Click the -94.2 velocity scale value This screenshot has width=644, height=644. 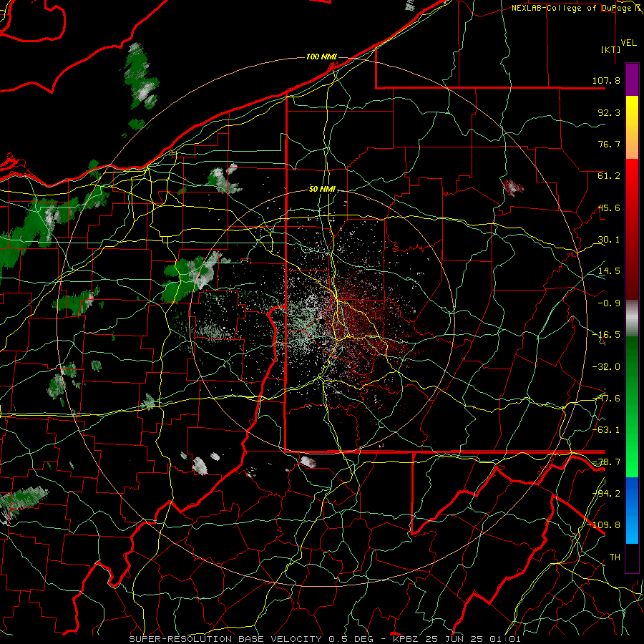[607, 494]
